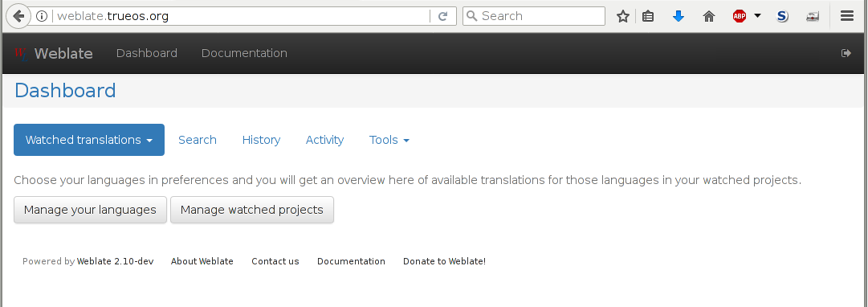The width and height of the screenshot is (868, 307).
Task: Click the Adblock Plus ABP icon
Action: click(x=739, y=16)
